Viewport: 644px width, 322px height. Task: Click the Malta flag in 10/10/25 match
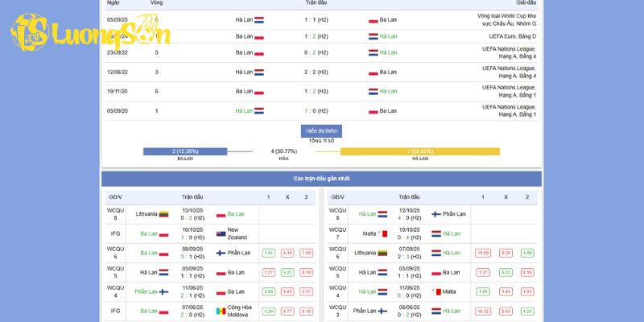click(x=384, y=233)
